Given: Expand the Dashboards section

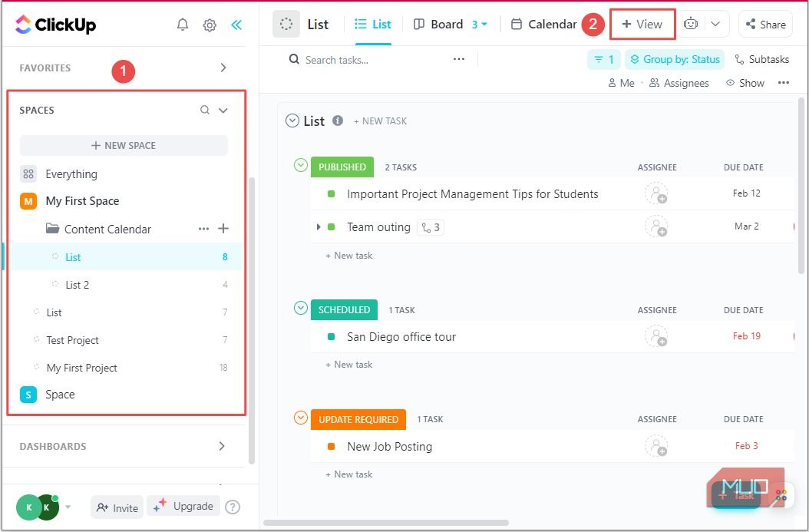Looking at the screenshot, I should pyautogui.click(x=222, y=446).
